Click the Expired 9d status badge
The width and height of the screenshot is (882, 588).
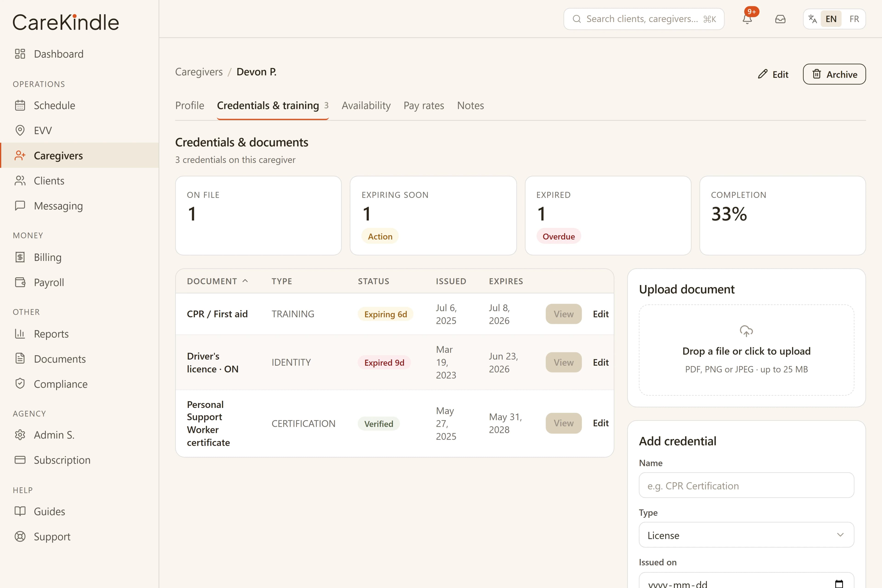(384, 363)
